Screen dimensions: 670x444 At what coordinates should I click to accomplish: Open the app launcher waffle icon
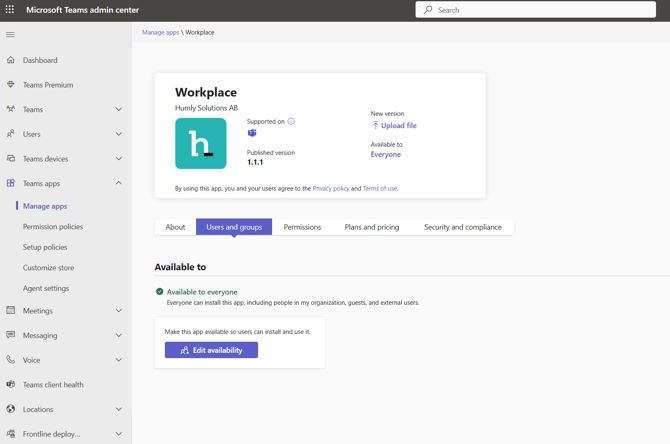[x=10, y=10]
